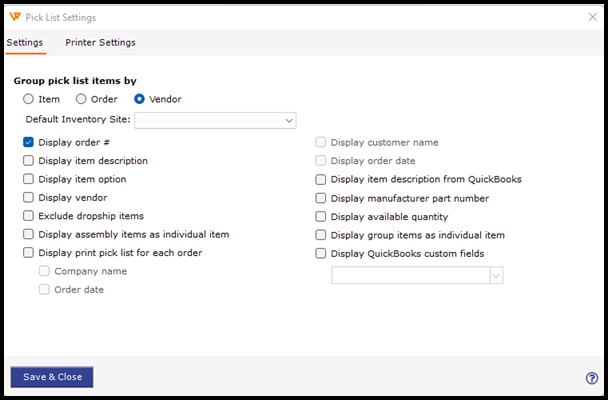Image resolution: width=608 pixels, height=400 pixels.
Task: Expand the QuickBooks custom fields dropdown
Action: click(495, 275)
